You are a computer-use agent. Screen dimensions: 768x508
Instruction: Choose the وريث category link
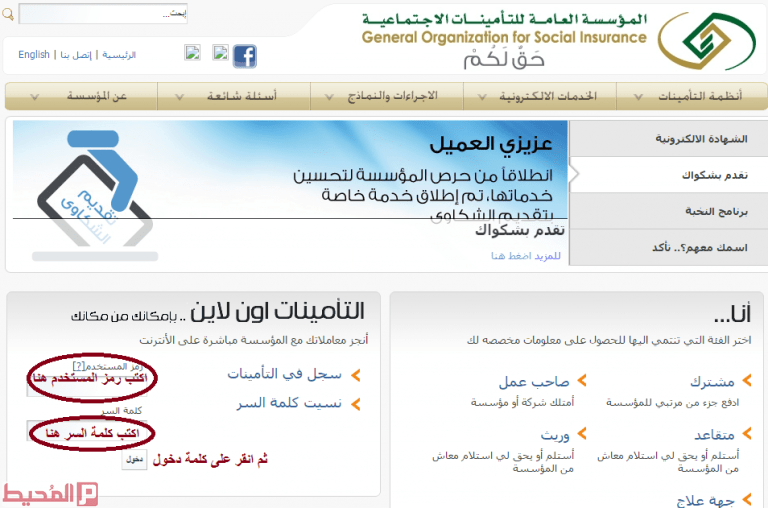(x=555, y=435)
